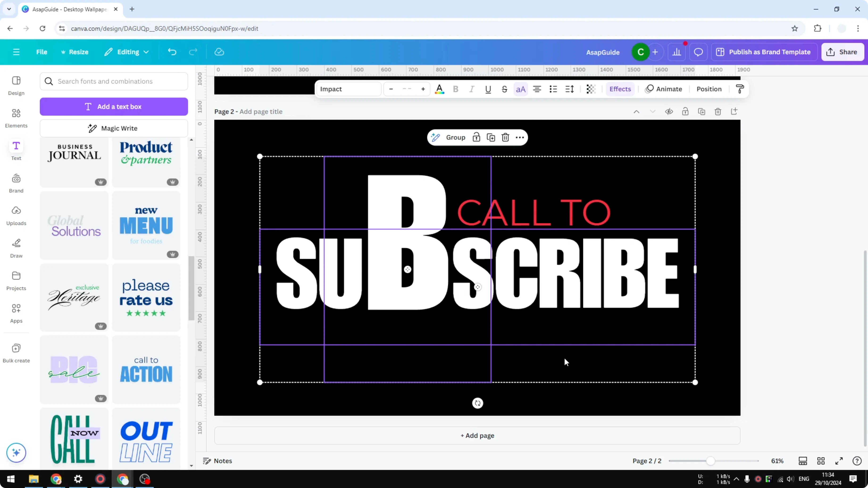868x488 pixels.
Task: Open the Elements panel
Action: [x=16, y=118]
